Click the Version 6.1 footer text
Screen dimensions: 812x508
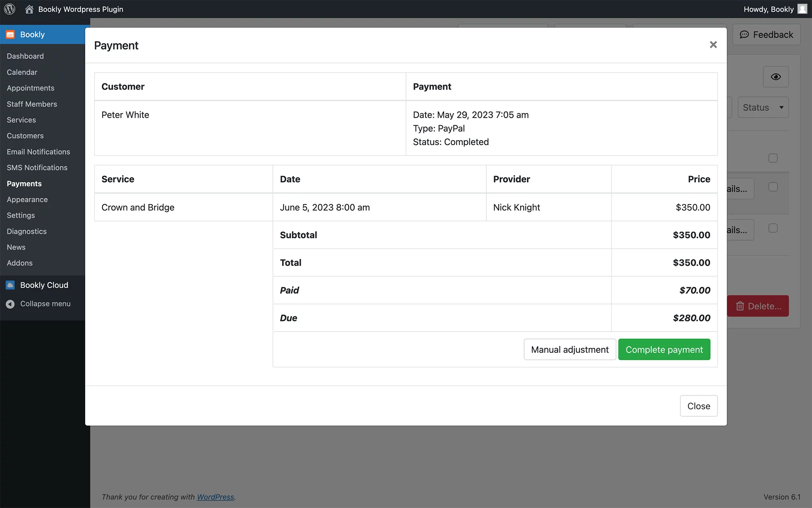pos(782,497)
